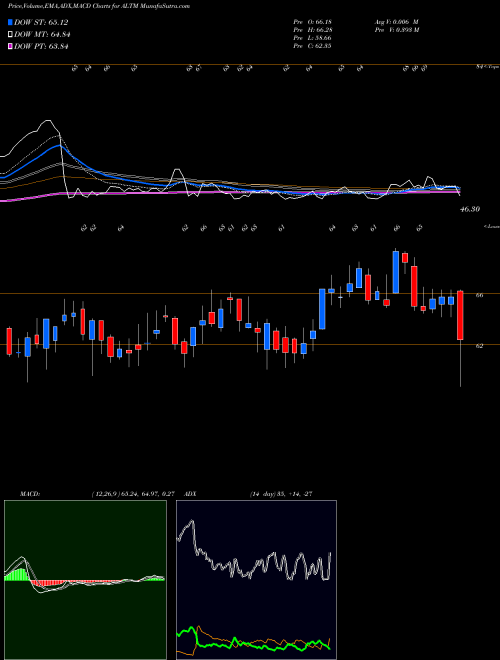The image size is (500, 660).
Task: Select the 'DOW PT: 63.84' legend label
Action: (x=41, y=46)
